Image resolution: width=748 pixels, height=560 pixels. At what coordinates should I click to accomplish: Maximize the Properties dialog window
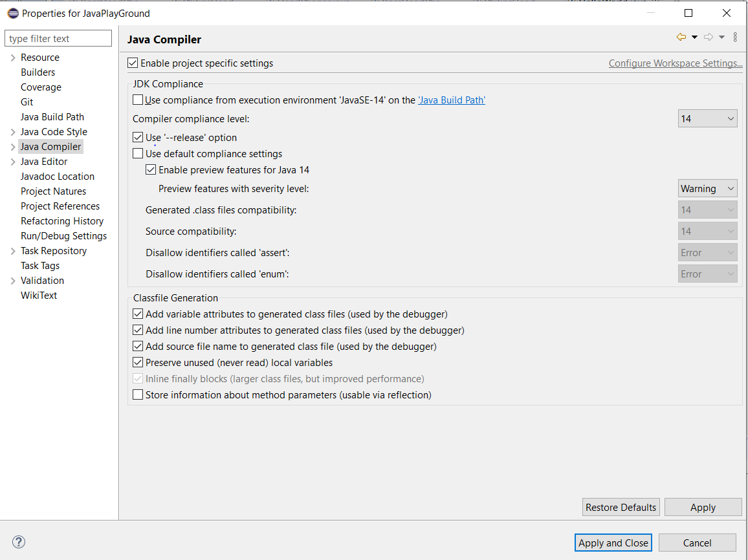pos(688,13)
